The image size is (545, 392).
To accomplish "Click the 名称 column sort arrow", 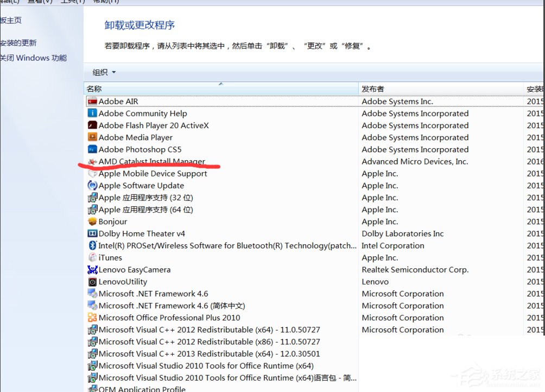I will [220, 84].
